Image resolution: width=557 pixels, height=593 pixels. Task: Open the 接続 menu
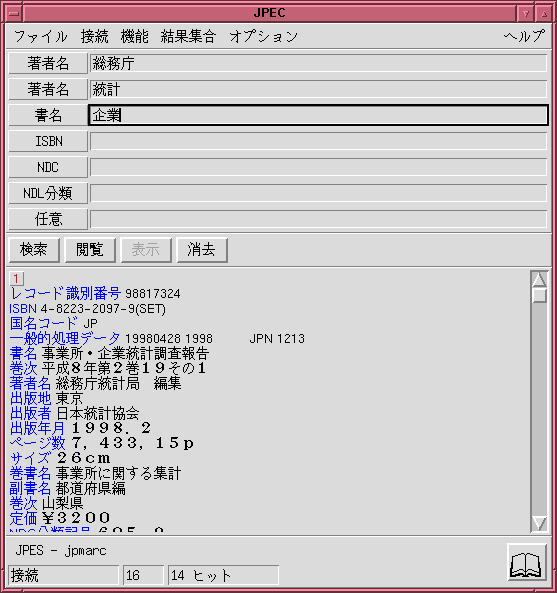click(95, 37)
